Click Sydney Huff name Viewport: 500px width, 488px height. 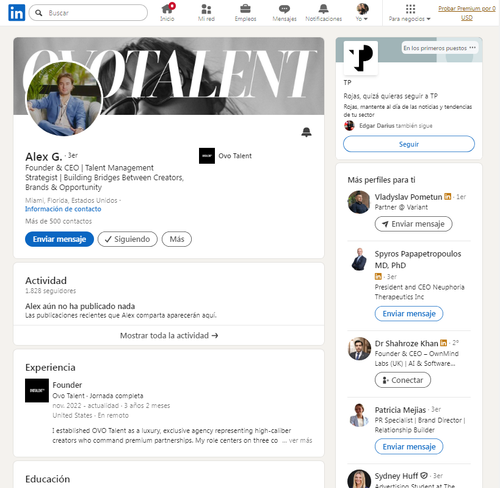(396, 476)
